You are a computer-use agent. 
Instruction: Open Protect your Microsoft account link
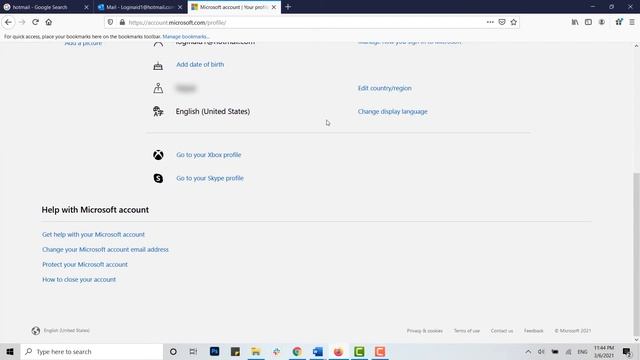85,264
